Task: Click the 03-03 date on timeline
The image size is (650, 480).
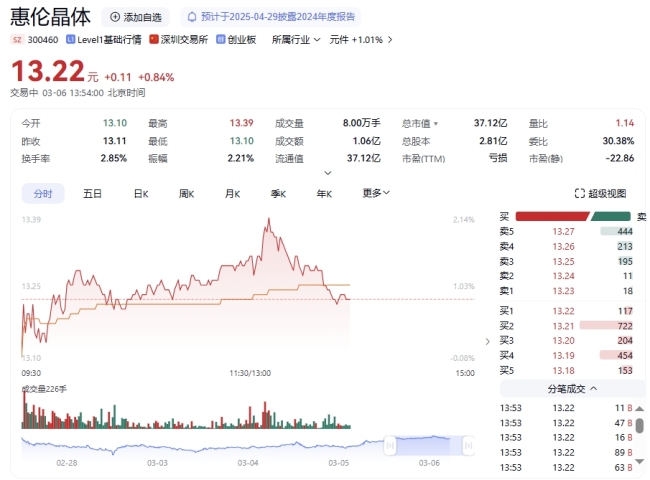Action: (157, 463)
